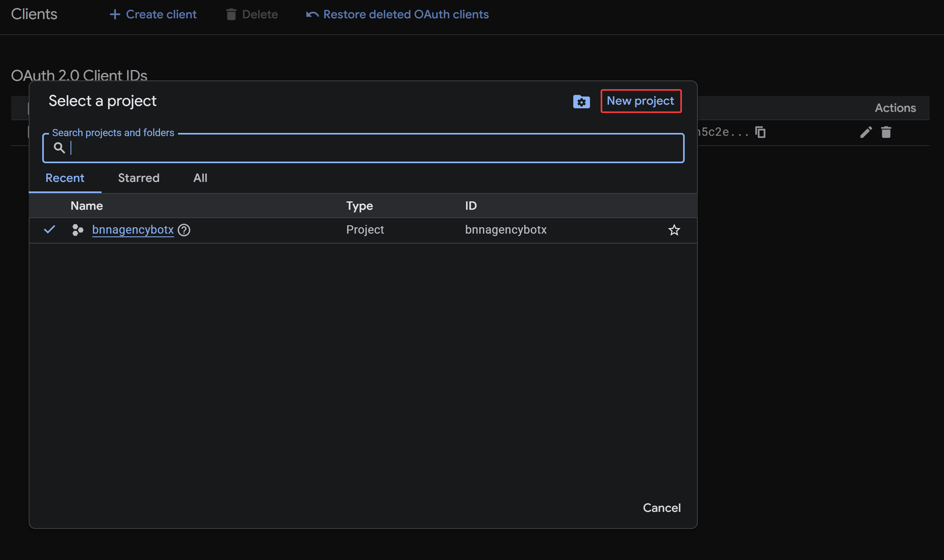Star the bnnagencybotx project

pyautogui.click(x=674, y=230)
